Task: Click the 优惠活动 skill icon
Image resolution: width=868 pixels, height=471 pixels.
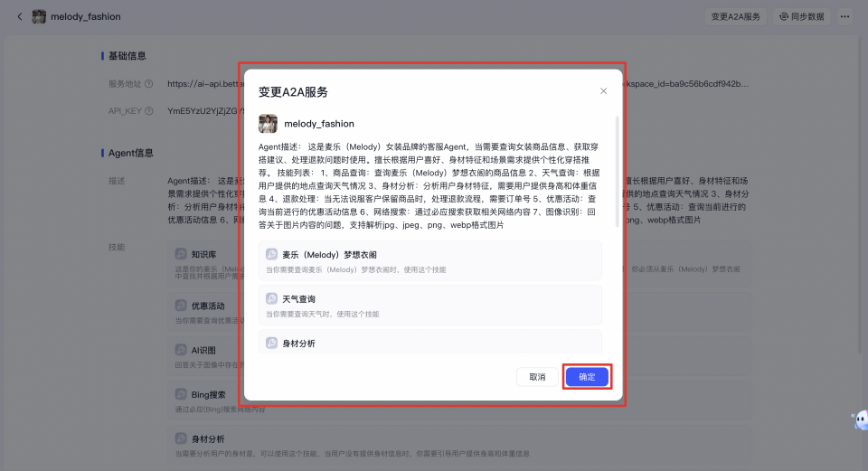Action: pyautogui.click(x=181, y=306)
